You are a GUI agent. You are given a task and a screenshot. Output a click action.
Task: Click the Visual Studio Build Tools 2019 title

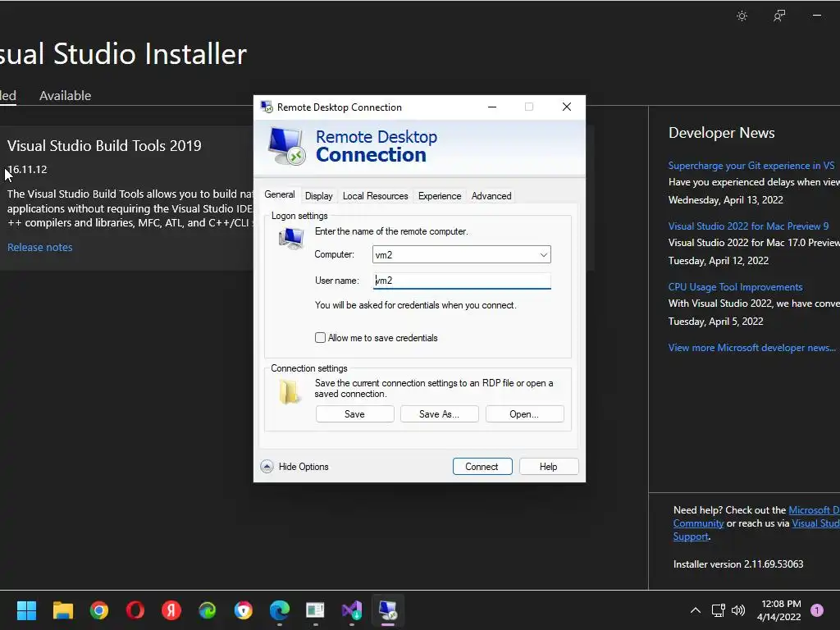click(104, 146)
